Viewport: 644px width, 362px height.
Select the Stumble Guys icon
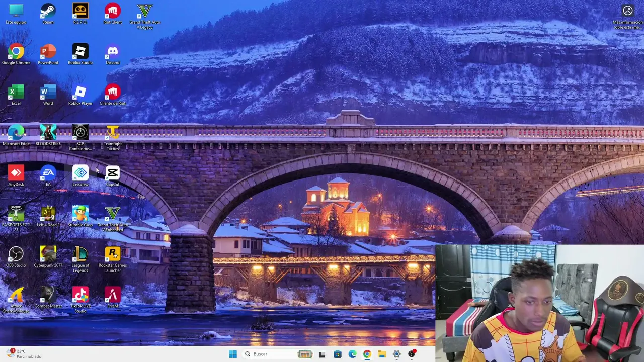pos(80,217)
